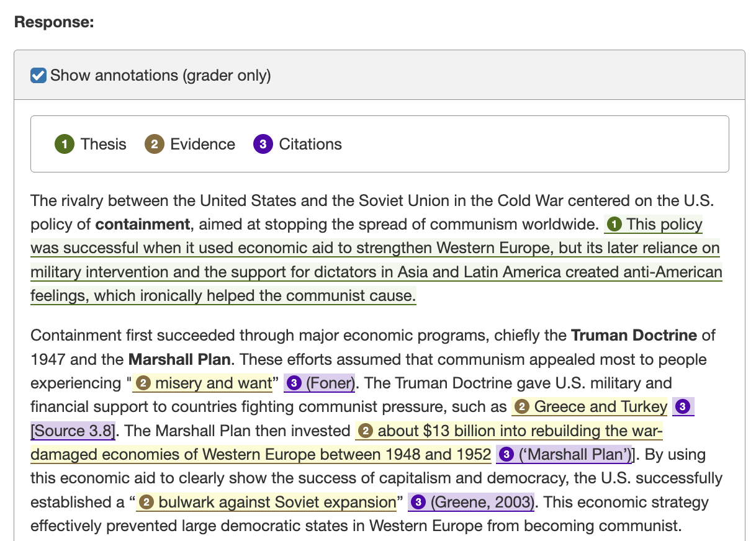756x541 pixels.
Task: Click the "Thesis" legend label text
Action: pos(103,145)
